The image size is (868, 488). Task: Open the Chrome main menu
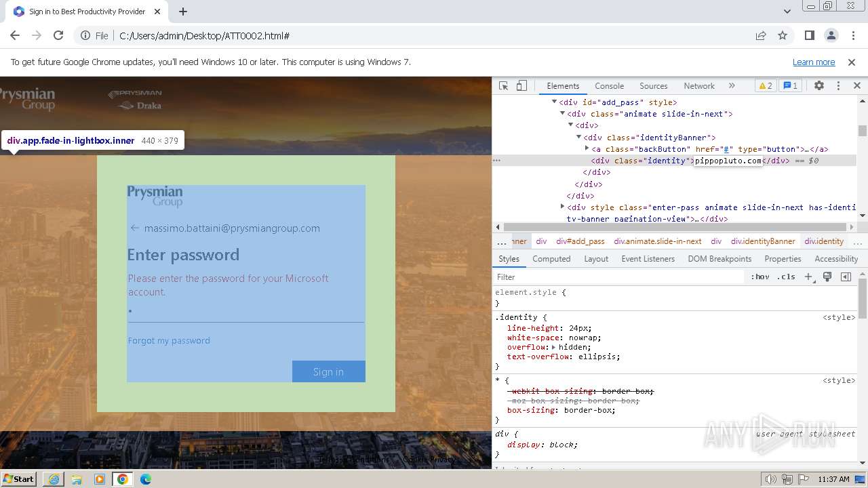point(852,35)
